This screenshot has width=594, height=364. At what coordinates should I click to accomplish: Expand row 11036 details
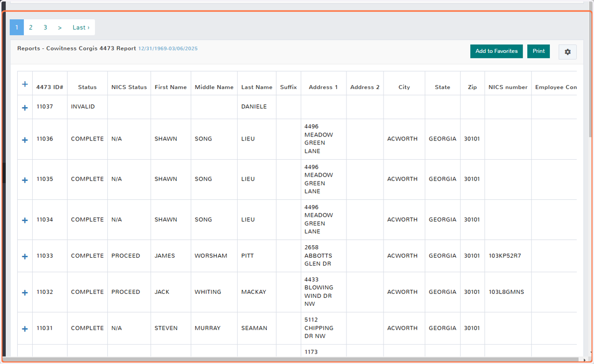[x=25, y=140]
